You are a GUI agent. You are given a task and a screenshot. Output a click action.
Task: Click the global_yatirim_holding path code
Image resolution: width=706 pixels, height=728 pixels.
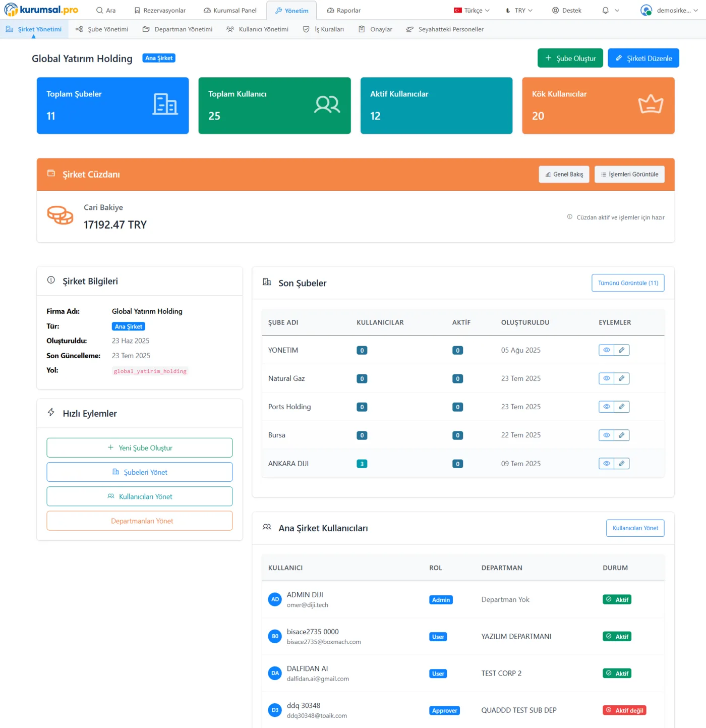150,371
